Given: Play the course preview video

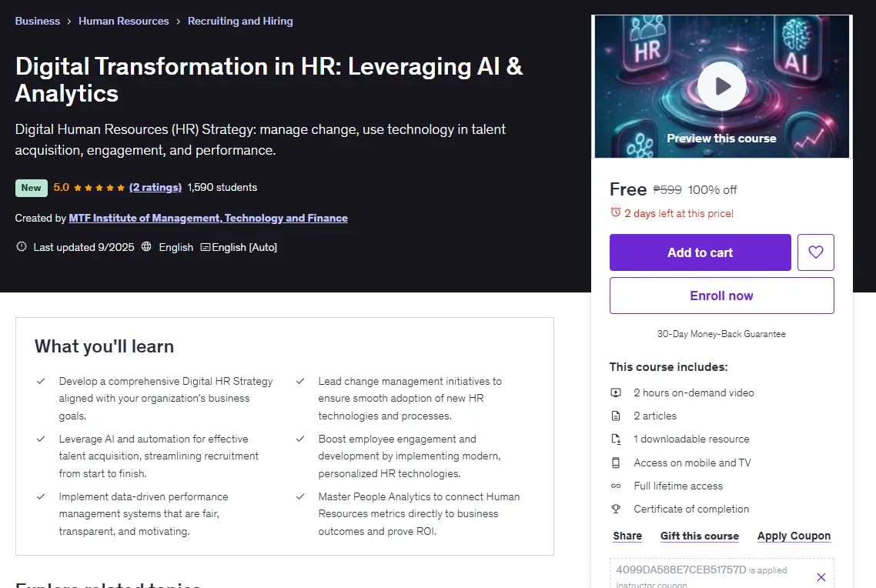Looking at the screenshot, I should pos(722,86).
